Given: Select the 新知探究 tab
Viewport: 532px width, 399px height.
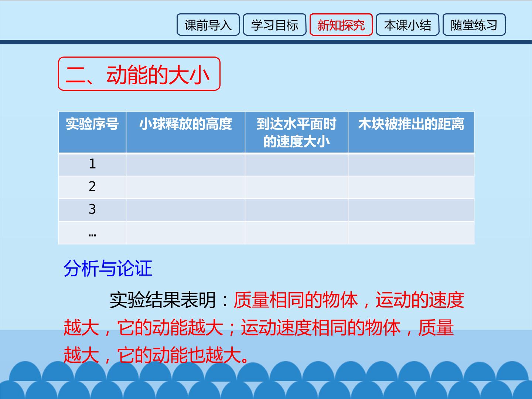Looking at the screenshot, I should pos(341,25).
